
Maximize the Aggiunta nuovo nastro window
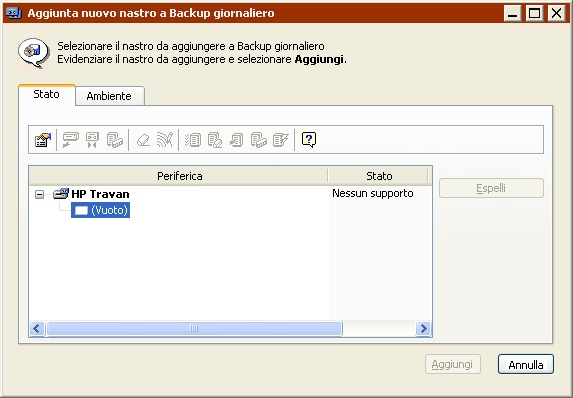534,14
